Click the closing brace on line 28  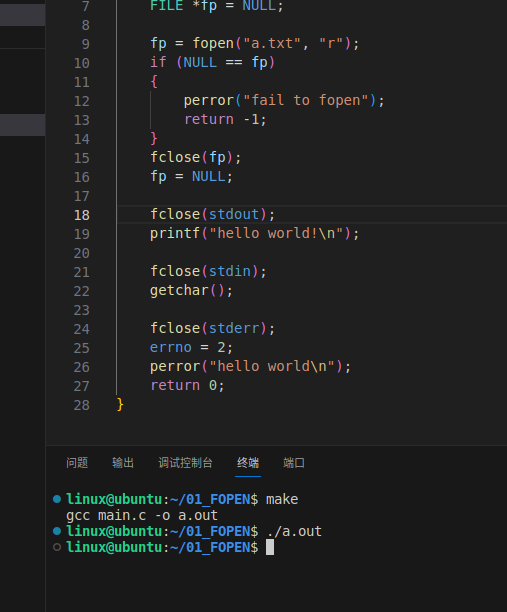[120, 404]
